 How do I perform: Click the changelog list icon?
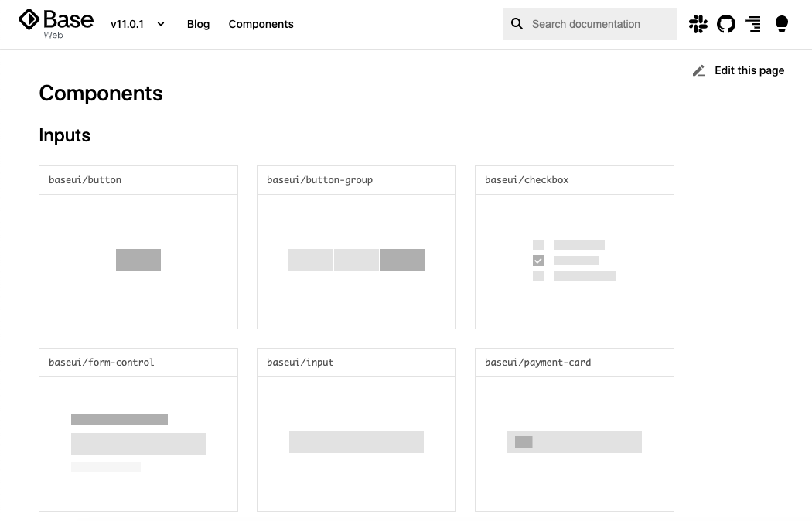753,24
